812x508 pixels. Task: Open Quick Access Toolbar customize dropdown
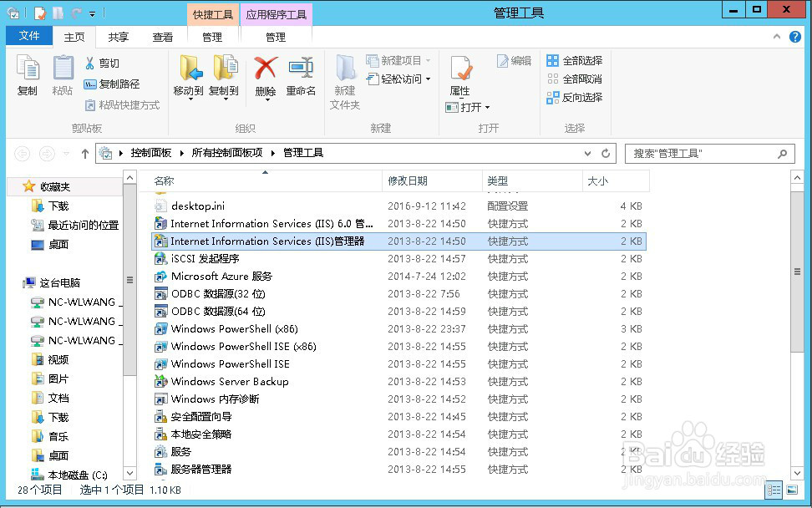click(x=92, y=14)
